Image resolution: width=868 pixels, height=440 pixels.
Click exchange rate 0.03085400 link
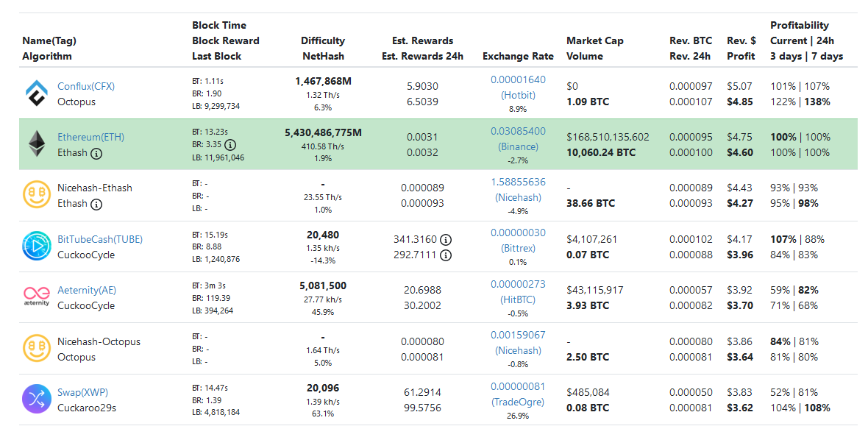[518, 131]
